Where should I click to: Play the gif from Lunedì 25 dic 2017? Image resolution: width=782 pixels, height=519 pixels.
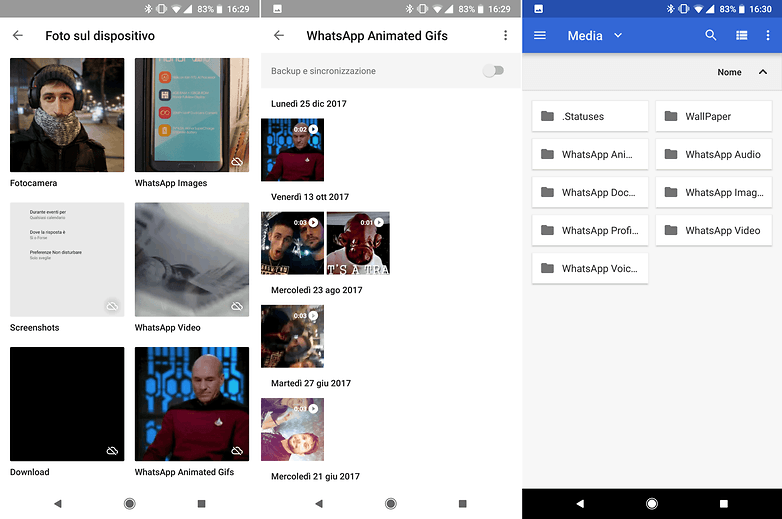[x=292, y=150]
